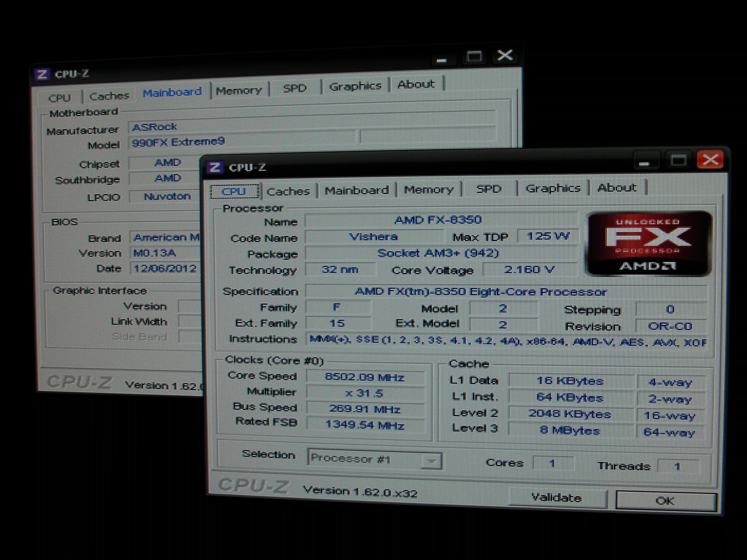This screenshot has height=560, width=747.
Task: Select About tab in back window
Action: pos(416,84)
